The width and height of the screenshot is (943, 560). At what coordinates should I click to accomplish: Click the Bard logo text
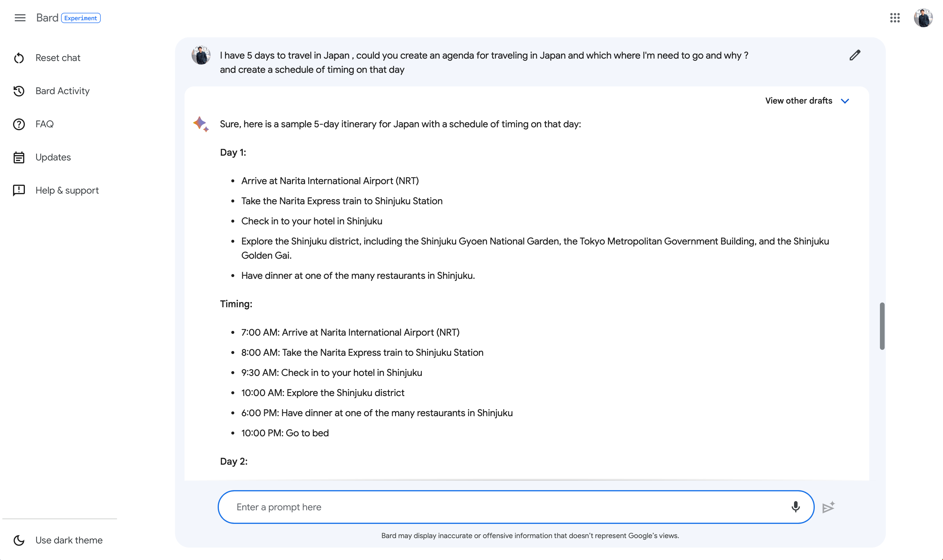click(47, 18)
